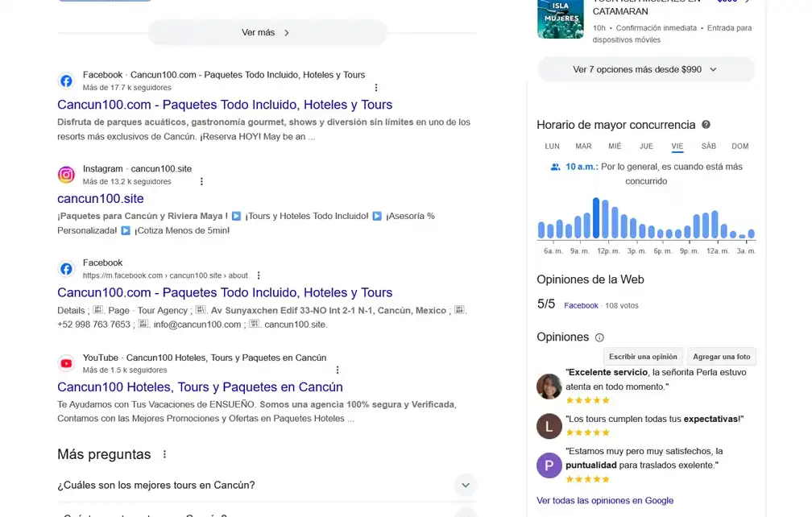Click the https://m.facebook.com › cancun100.site › about URL
Viewport: 812px width, 517px height.
pyautogui.click(x=165, y=276)
